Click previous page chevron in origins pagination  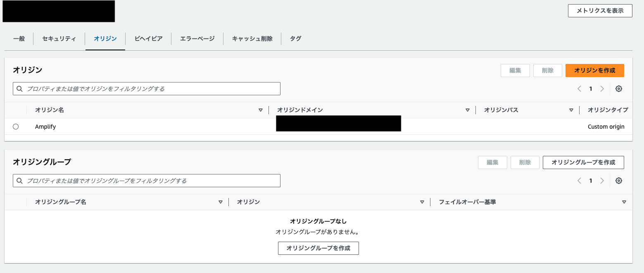coord(579,88)
